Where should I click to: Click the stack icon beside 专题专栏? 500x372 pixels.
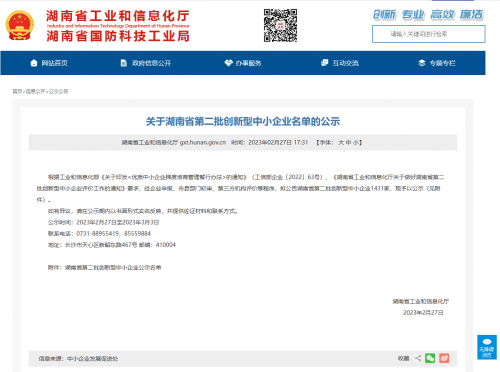click(x=422, y=63)
